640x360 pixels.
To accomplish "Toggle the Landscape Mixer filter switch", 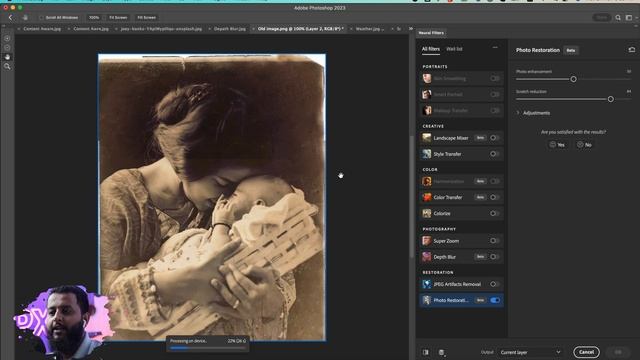I will click(x=494, y=138).
